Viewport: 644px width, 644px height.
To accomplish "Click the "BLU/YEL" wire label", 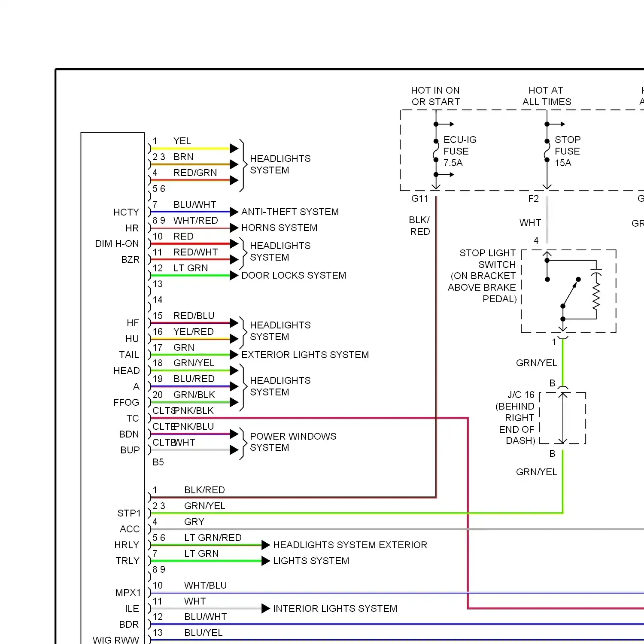I will tap(203, 633).
